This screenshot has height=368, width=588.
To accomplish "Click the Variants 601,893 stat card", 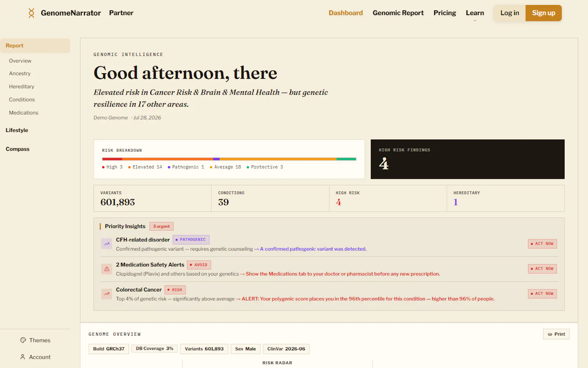I will [153, 198].
